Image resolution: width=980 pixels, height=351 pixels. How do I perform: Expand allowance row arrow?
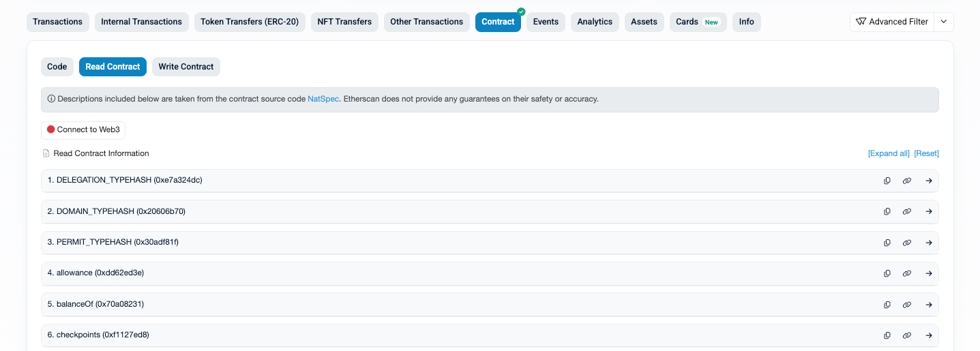[x=929, y=273]
